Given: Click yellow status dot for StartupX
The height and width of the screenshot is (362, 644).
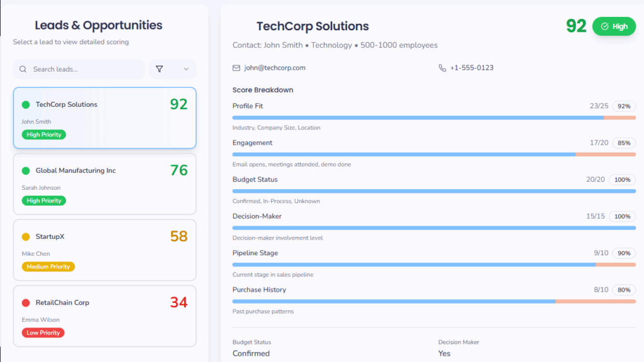Looking at the screenshot, I should coord(26,237).
